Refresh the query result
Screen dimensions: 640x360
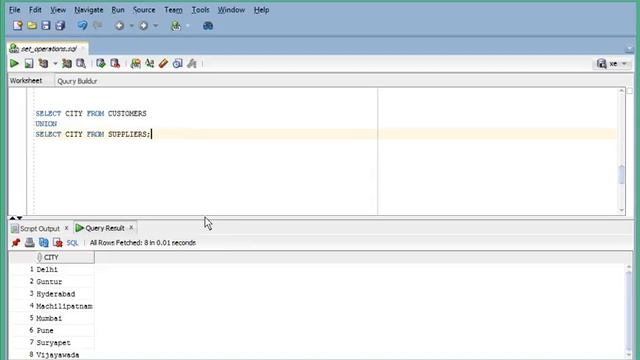[x=44, y=243]
